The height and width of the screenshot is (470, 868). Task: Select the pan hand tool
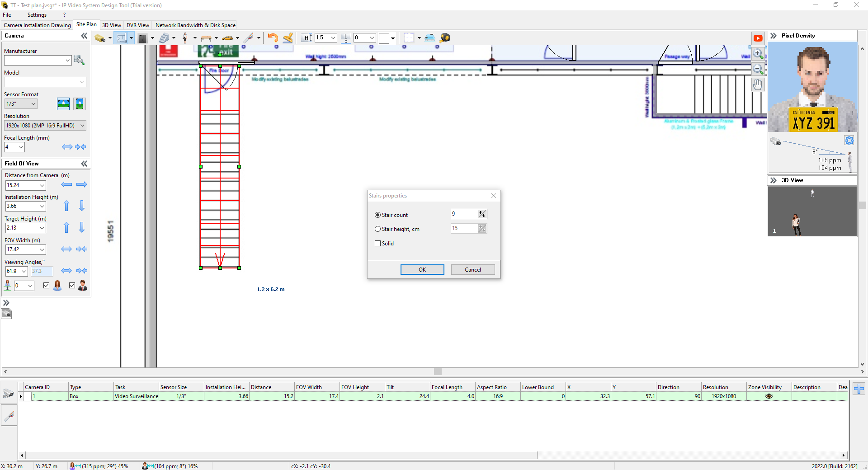coord(758,85)
